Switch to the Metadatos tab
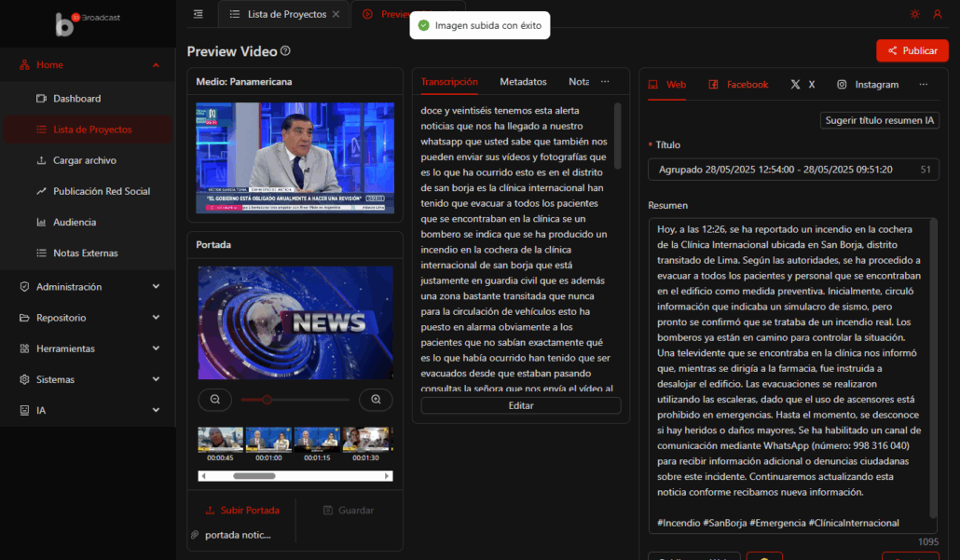960x560 pixels. click(523, 82)
